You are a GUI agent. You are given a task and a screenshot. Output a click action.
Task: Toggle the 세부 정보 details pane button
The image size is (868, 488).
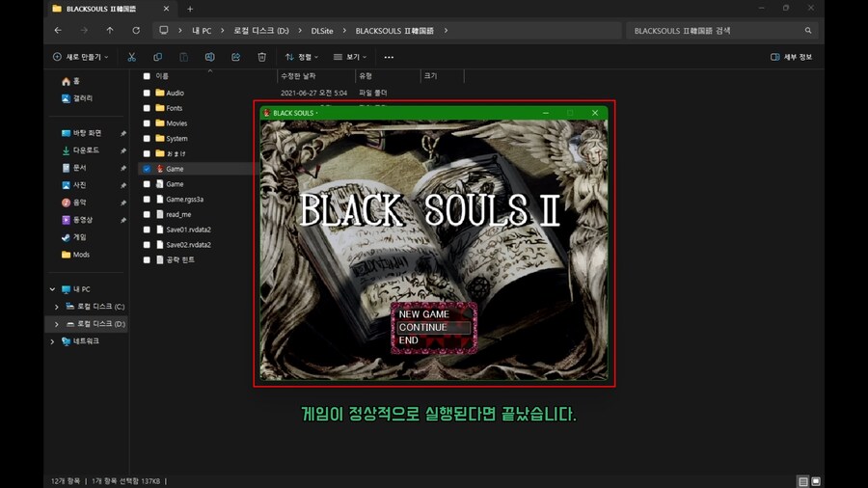point(791,57)
